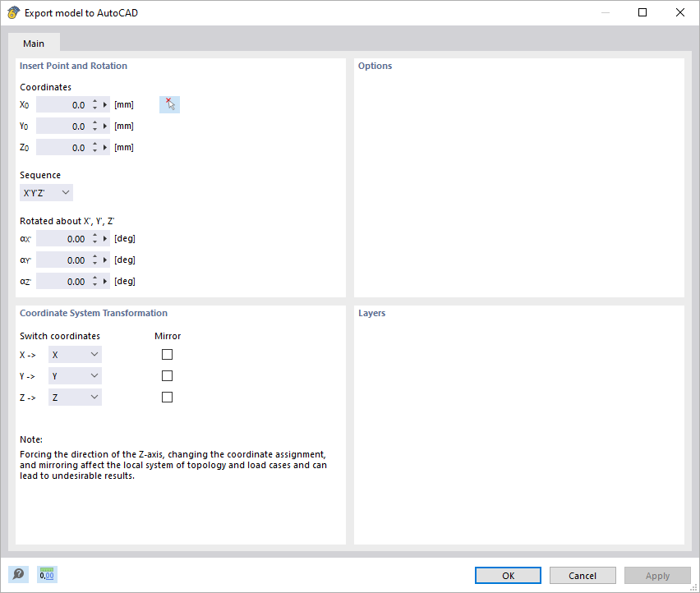Confirm export with the OK button
700x593 pixels.
[x=507, y=575]
